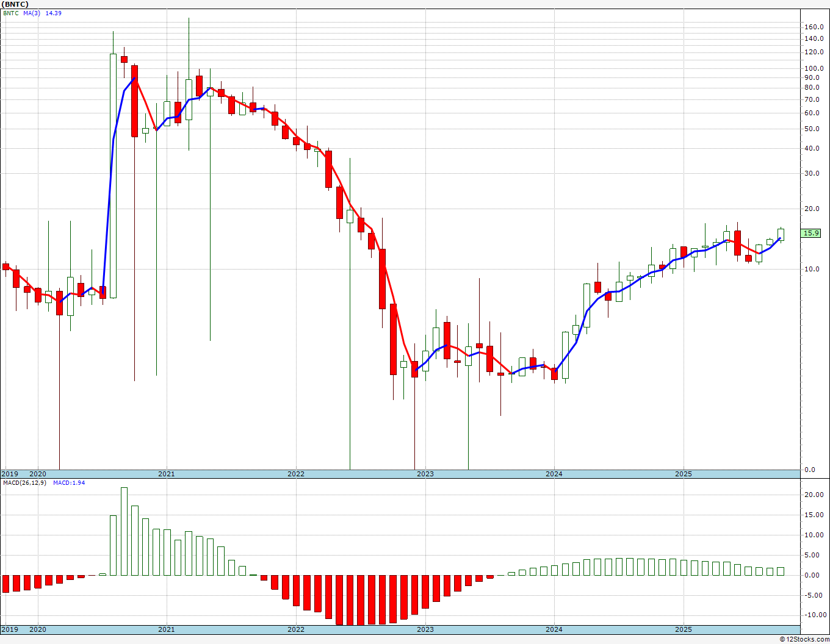Select the 90.0 price axis label
This screenshot has height=644, width=830.
[812, 77]
